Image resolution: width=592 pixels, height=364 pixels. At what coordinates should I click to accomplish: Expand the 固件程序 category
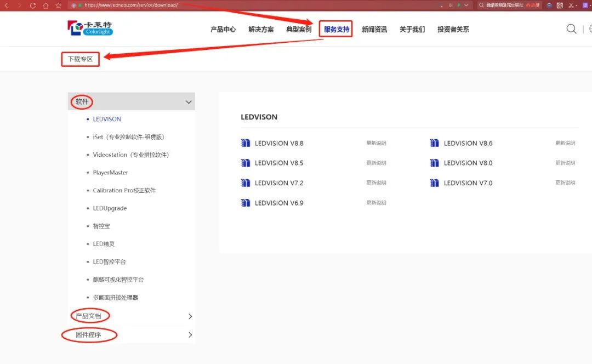[190, 334]
